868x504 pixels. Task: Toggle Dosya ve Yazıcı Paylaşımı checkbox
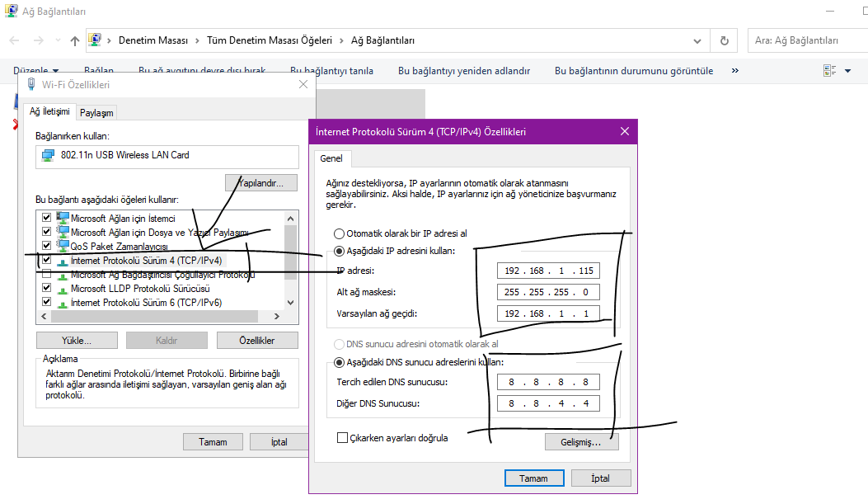pyautogui.click(x=46, y=232)
